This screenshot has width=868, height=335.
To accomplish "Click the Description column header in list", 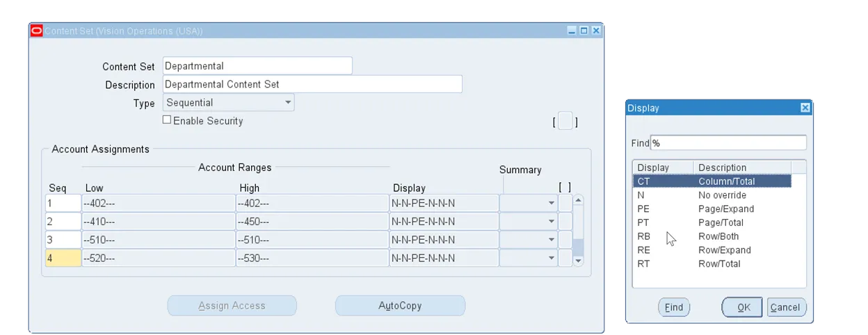I will (742, 167).
